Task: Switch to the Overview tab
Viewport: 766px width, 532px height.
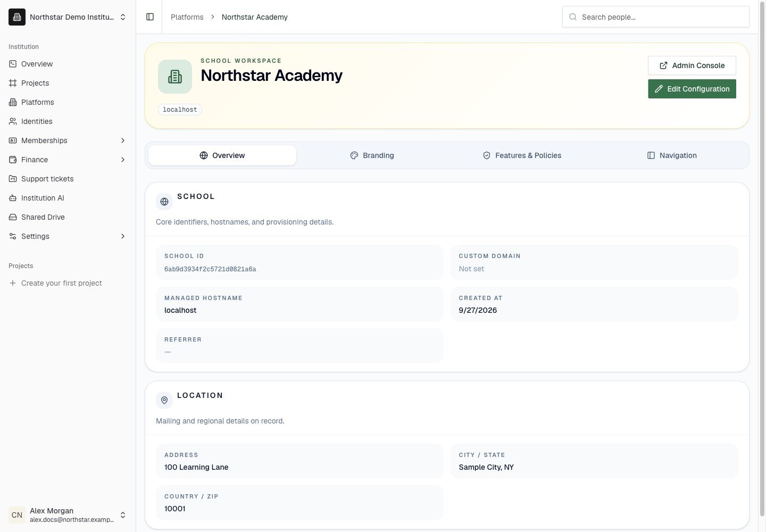Action: tap(222, 155)
